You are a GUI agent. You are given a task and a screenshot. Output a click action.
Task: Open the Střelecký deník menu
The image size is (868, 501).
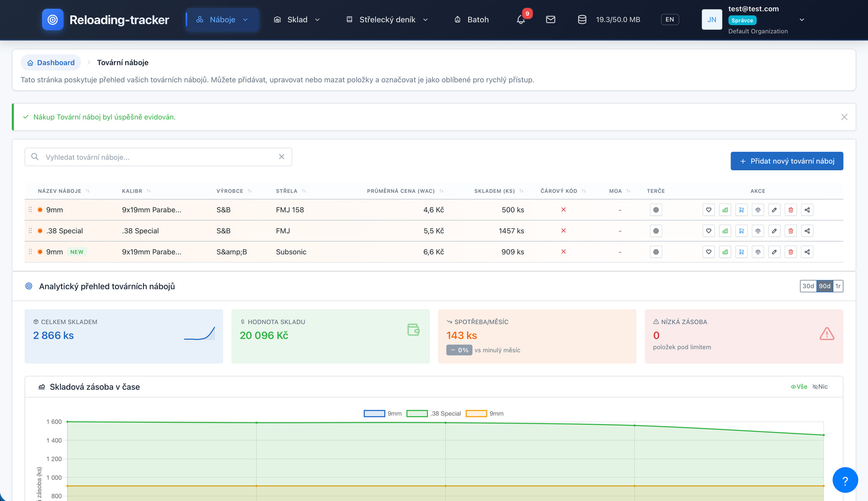coord(387,20)
